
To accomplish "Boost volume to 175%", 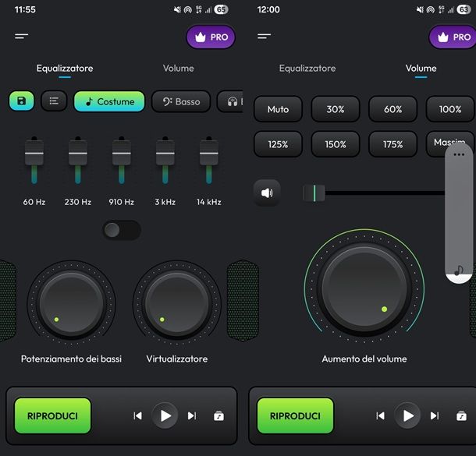I will pos(393,144).
